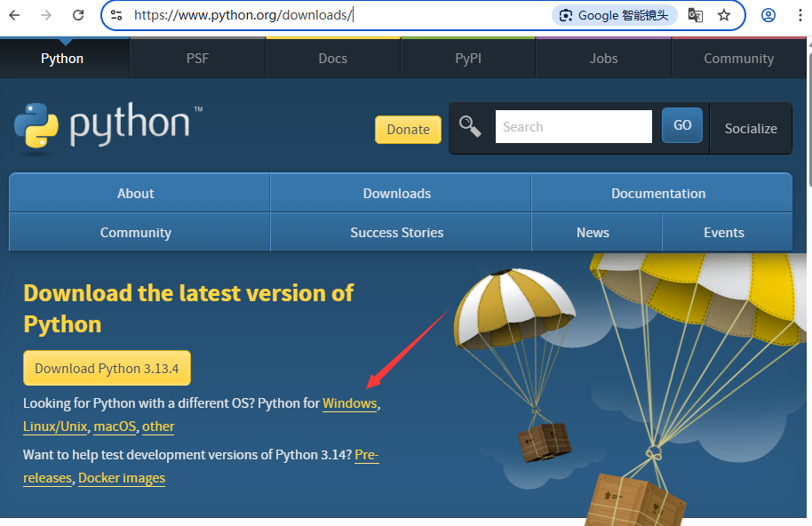
Task: Open the Windows download link
Action: [349, 402]
